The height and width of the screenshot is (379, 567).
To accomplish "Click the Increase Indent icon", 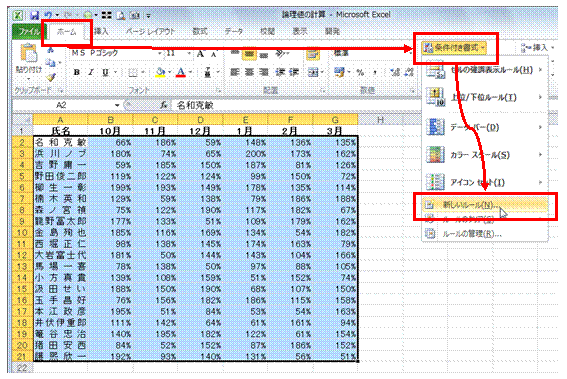I will [x=294, y=72].
